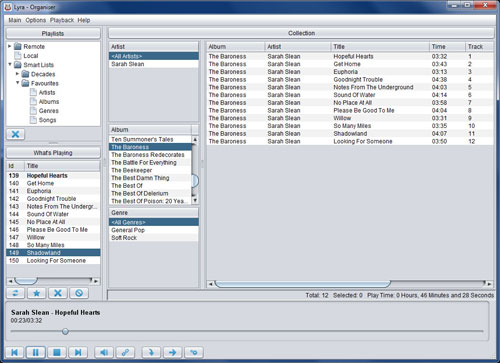Expand the Remote tree node
The image size is (500, 363).
10,46
